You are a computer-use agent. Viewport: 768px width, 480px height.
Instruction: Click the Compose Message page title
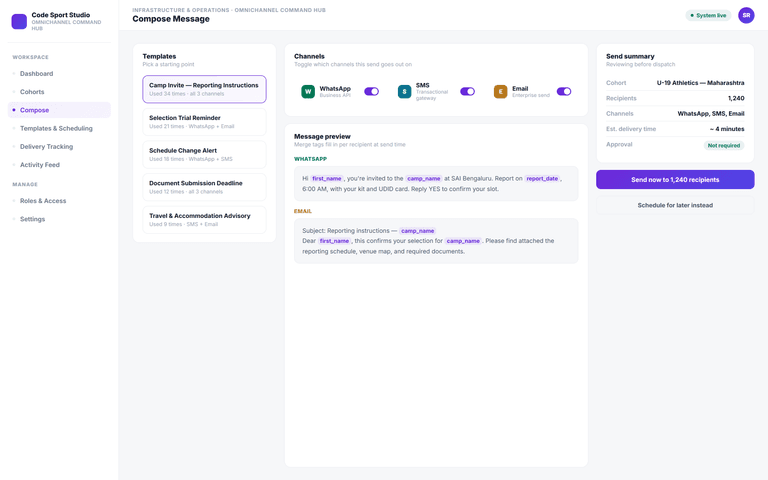171,19
